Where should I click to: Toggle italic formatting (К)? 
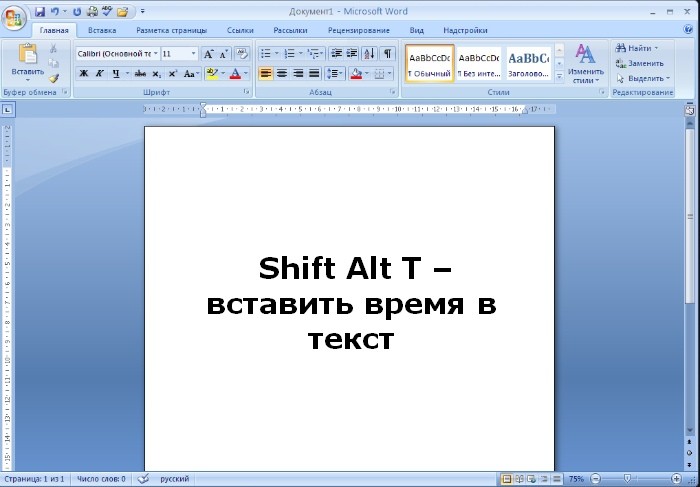tap(99, 74)
